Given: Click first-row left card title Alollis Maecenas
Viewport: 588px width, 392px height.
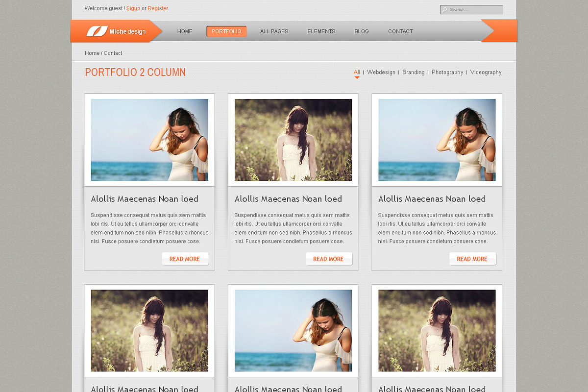Looking at the screenshot, I should [145, 199].
